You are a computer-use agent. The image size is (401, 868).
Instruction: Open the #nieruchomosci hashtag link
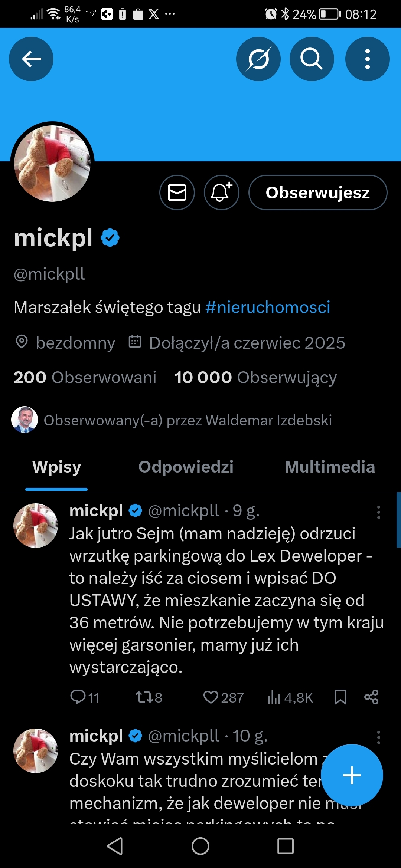(x=268, y=308)
